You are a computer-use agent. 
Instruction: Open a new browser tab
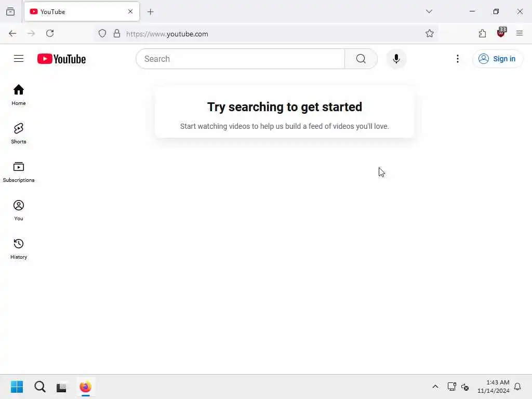click(x=150, y=12)
